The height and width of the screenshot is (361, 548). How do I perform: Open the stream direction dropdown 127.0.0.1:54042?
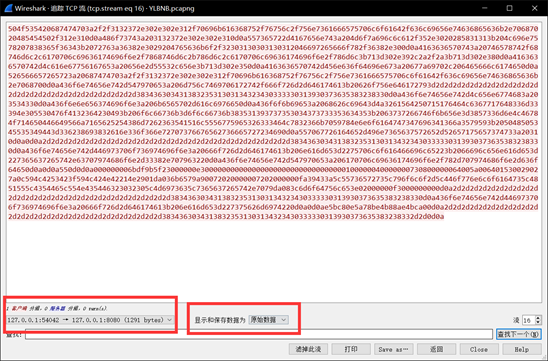point(90,320)
